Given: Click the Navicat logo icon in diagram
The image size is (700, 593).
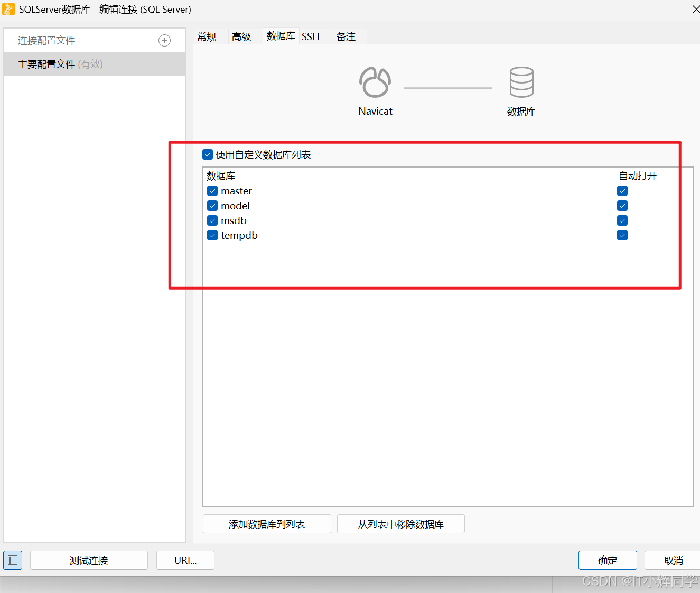Looking at the screenshot, I should pyautogui.click(x=375, y=82).
